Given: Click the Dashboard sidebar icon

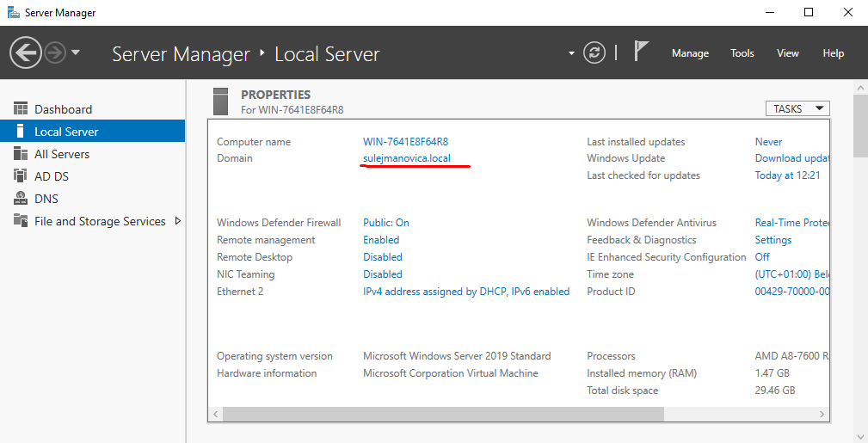Looking at the screenshot, I should pyautogui.click(x=21, y=108).
